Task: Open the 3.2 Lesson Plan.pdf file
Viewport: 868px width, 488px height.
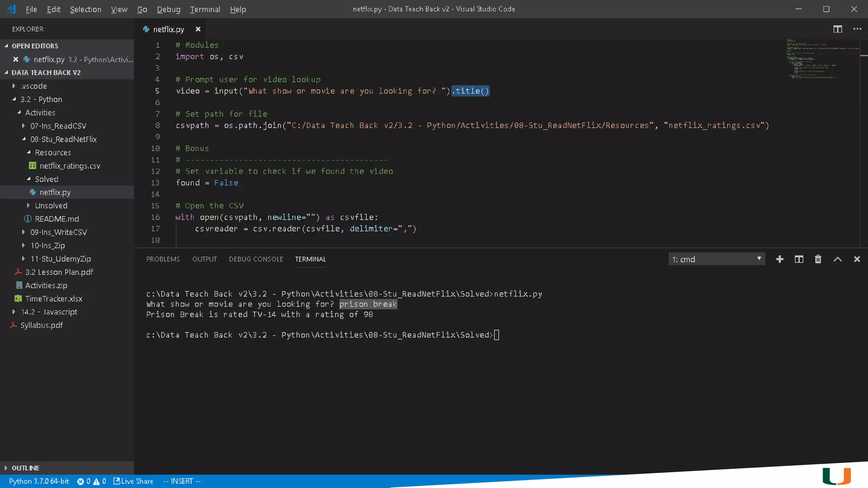Action: point(59,272)
